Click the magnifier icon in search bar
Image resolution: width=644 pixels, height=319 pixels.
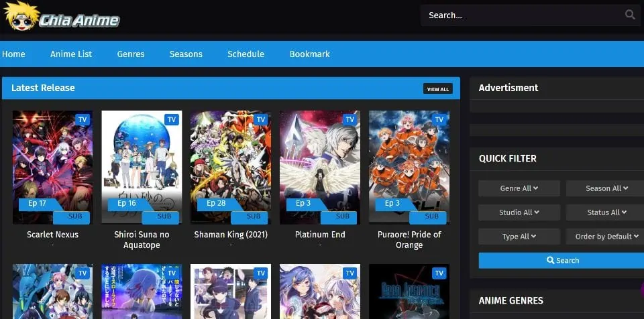[x=630, y=15]
